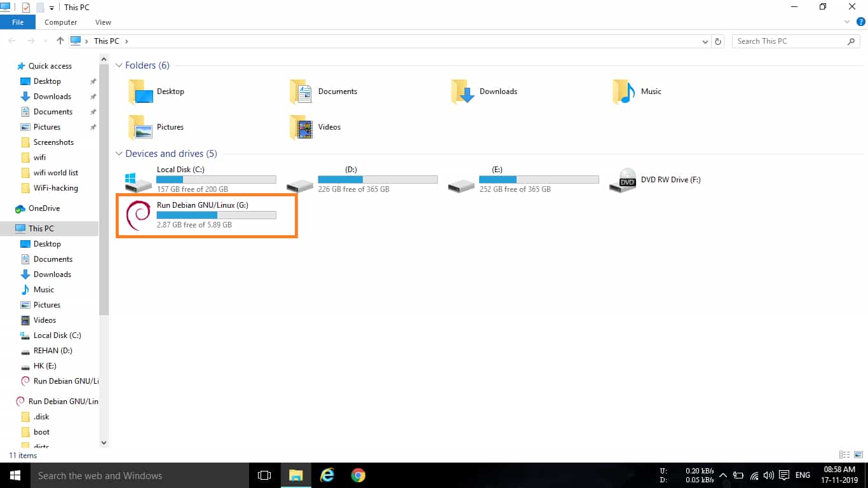Image resolution: width=868 pixels, height=488 pixels.
Task: Open Local Disk (C:) drive
Action: (x=139, y=180)
